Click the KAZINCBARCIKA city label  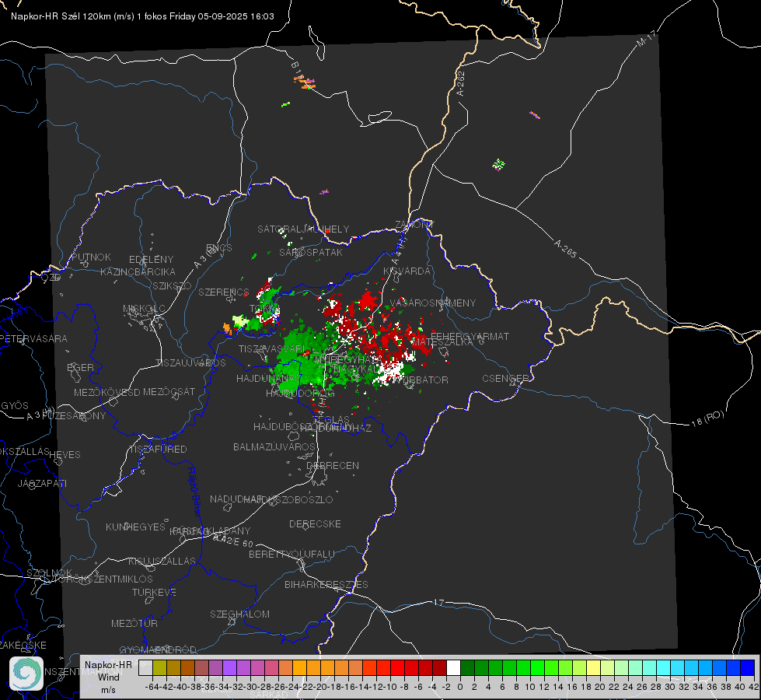138,271
